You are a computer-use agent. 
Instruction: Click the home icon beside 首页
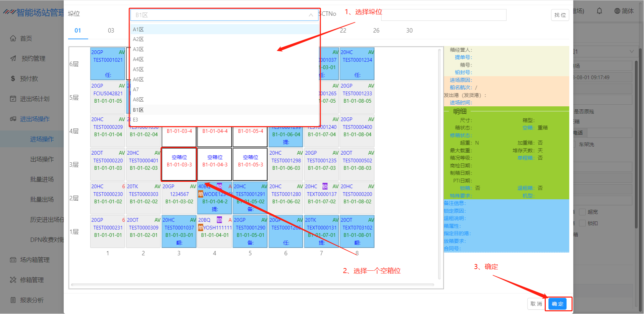[13, 39]
